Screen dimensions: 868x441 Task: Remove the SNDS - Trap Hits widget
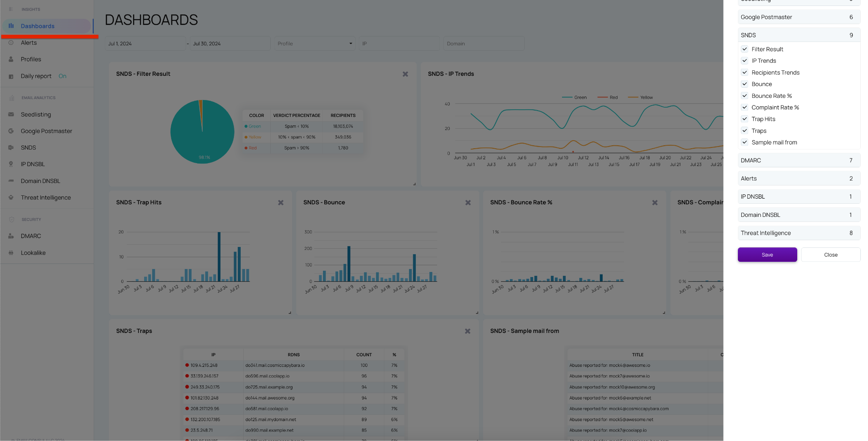[x=281, y=202]
